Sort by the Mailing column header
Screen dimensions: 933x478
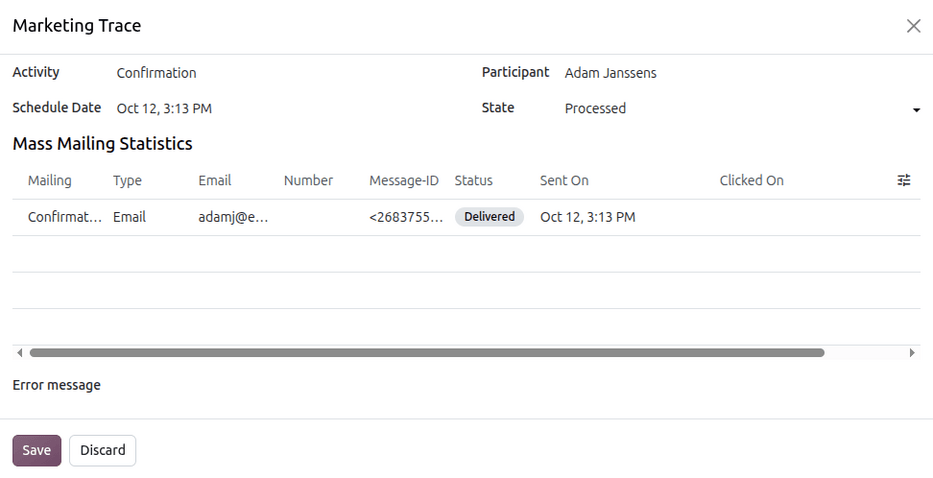point(49,180)
